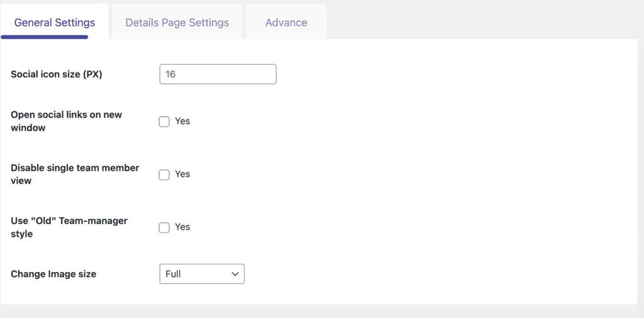The width and height of the screenshot is (644, 318).
Task: Click the "Disable single team member view" label
Action: tap(75, 174)
